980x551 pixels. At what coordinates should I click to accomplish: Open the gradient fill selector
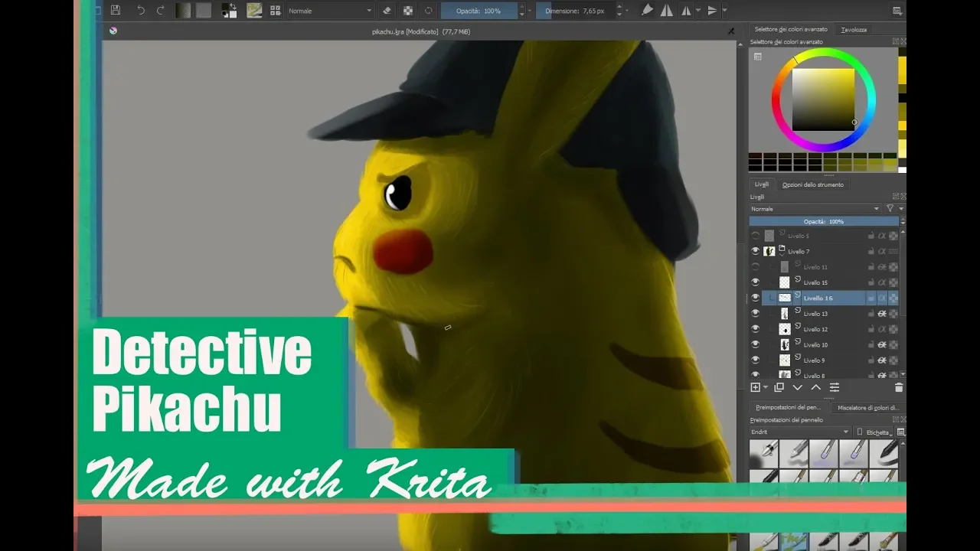coord(184,10)
